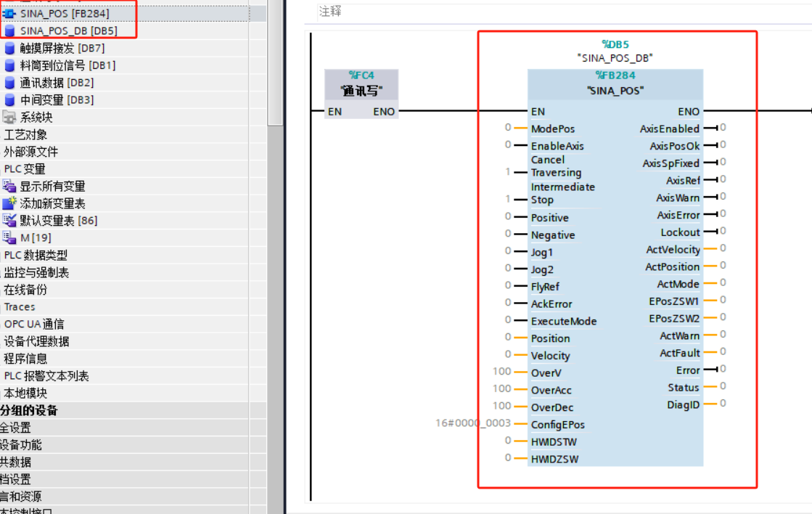
Task: Select 触摸屏接发 [DB7] tree entry
Action: tap(62, 48)
